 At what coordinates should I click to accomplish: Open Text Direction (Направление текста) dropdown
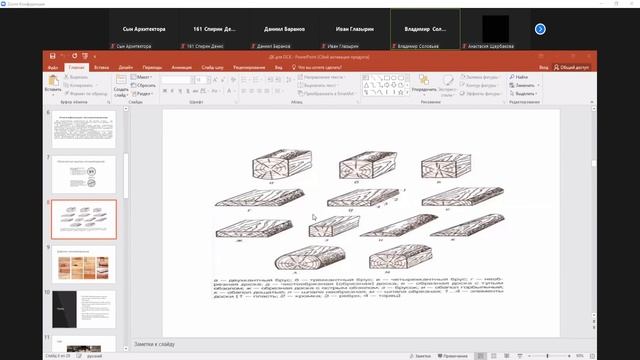[x=322, y=77]
